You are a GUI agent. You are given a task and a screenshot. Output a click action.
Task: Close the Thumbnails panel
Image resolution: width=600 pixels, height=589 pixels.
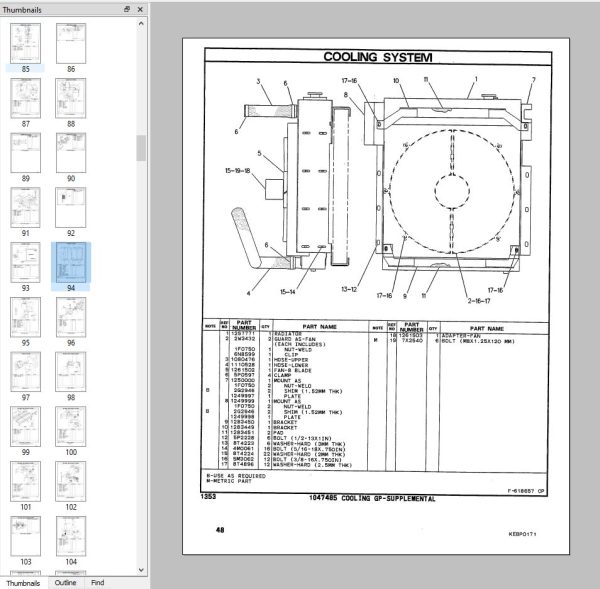point(140,10)
